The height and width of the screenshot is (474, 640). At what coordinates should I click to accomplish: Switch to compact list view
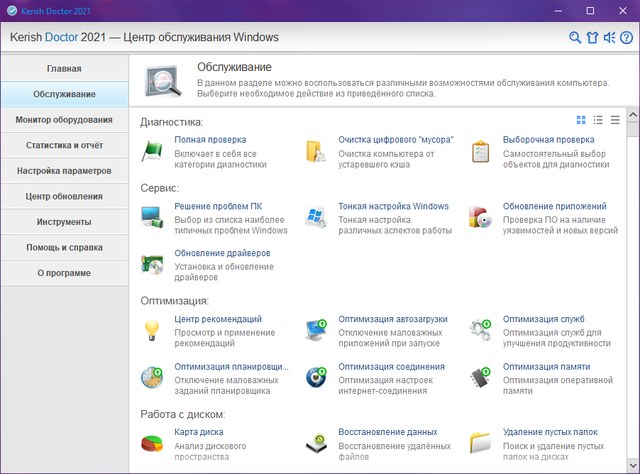(x=615, y=120)
